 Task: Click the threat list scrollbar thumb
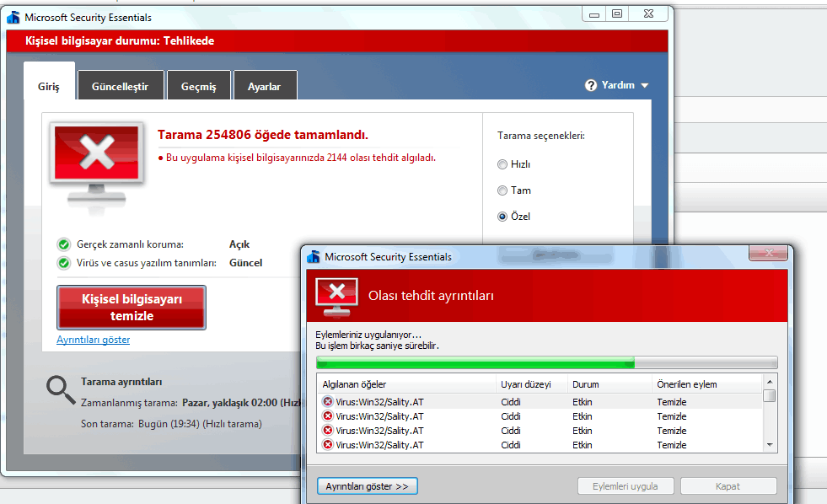[770, 395]
